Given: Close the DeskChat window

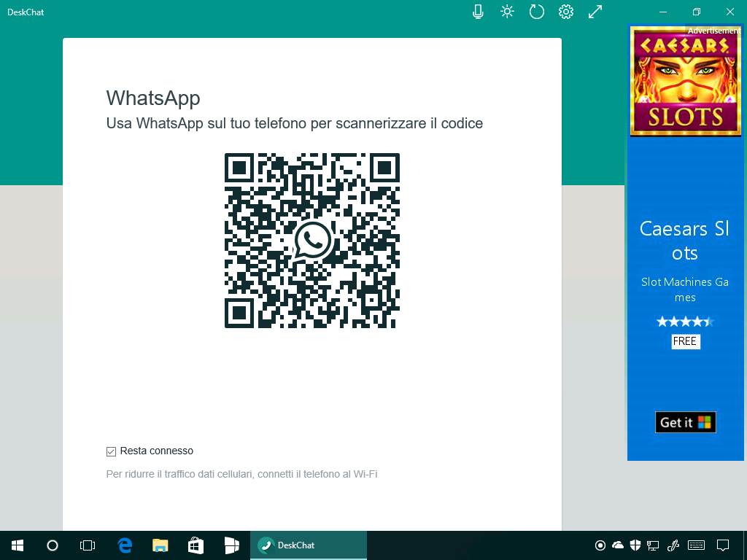Looking at the screenshot, I should pyautogui.click(x=729, y=12).
